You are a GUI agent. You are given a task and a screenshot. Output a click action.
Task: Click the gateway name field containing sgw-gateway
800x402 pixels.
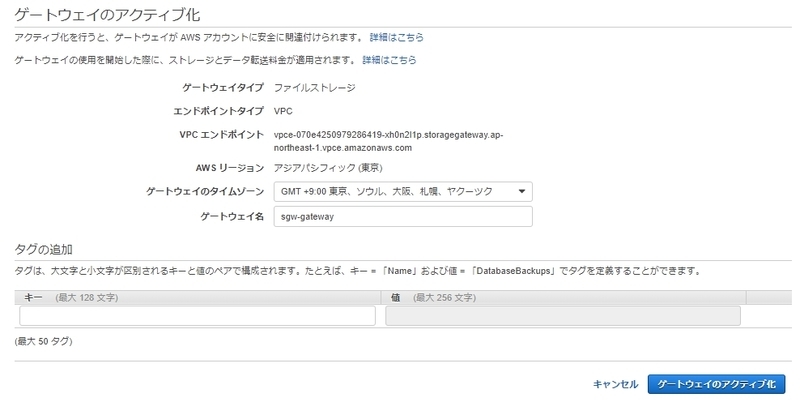pyautogui.click(x=403, y=216)
